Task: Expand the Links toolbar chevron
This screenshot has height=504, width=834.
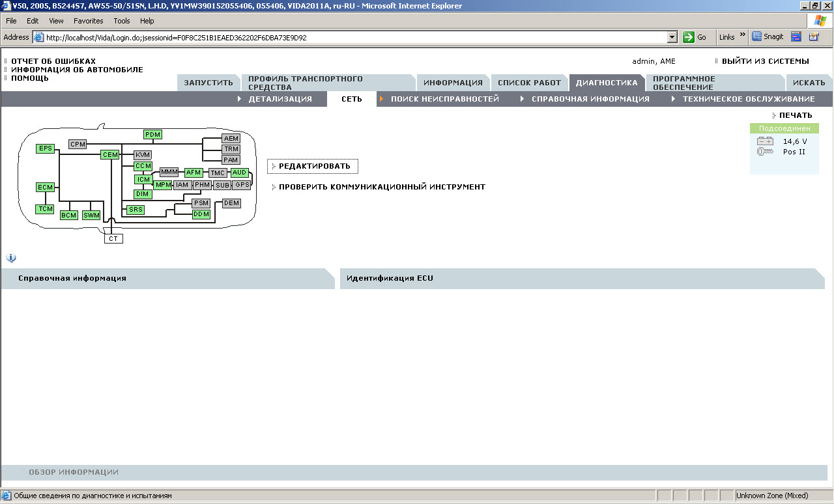Action: [x=743, y=35]
